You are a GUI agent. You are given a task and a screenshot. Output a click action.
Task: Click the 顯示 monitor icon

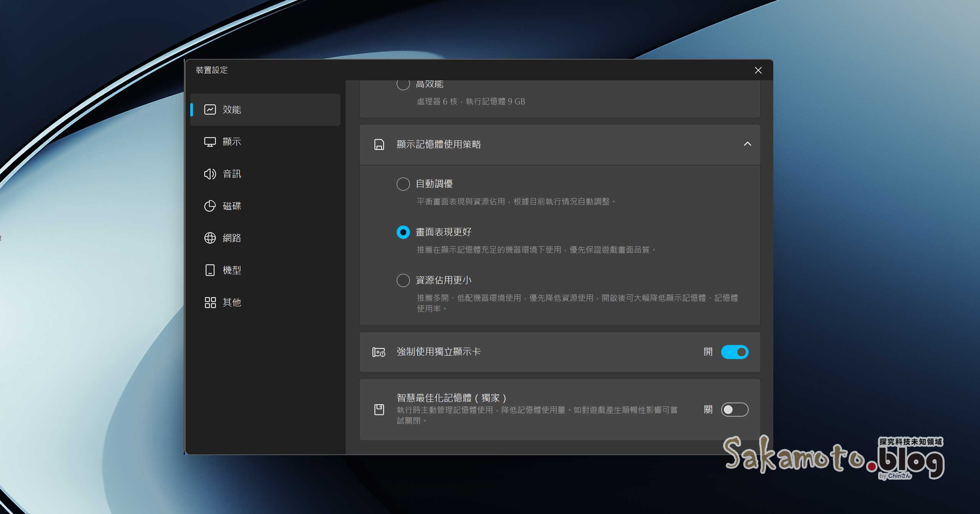click(210, 142)
